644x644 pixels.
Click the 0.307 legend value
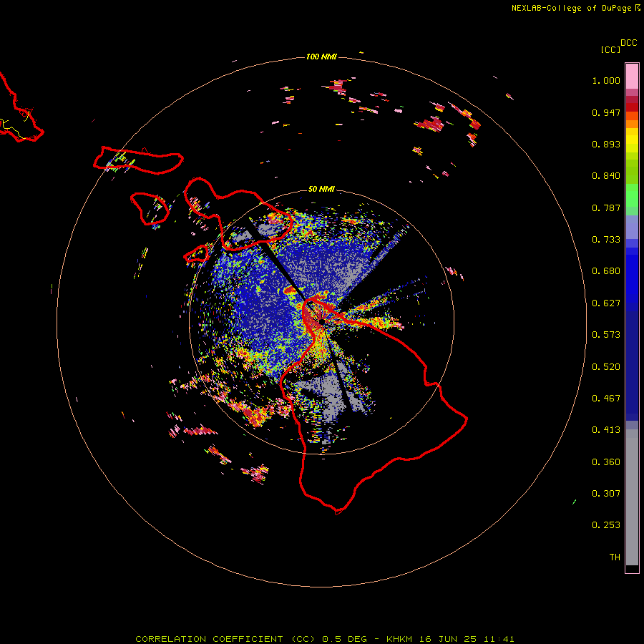pyautogui.click(x=606, y=494)
